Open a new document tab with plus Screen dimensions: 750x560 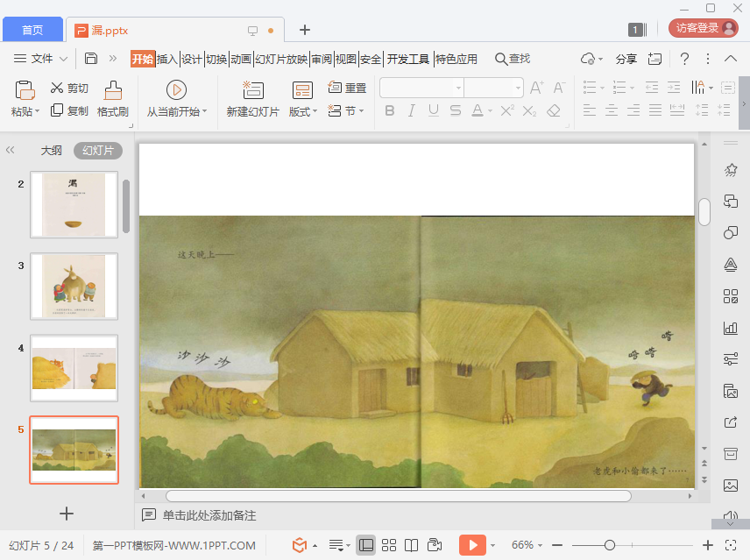click(x=305, y=30)
